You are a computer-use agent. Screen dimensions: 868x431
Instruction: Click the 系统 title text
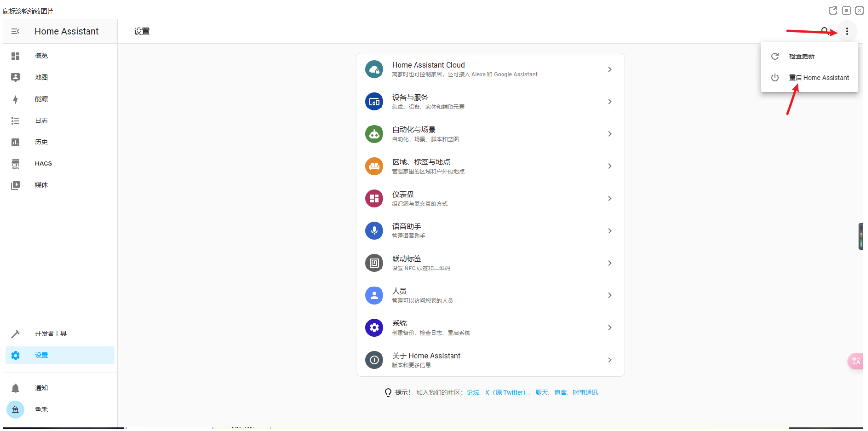(399, 323)
